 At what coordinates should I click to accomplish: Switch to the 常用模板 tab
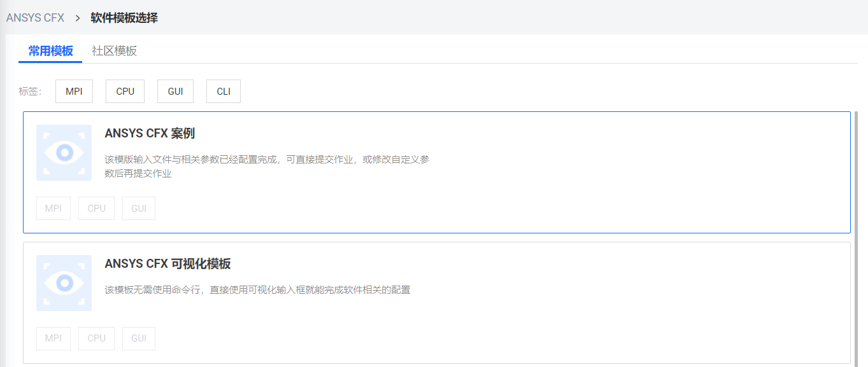pyautogui.click(x=50, y=51)
